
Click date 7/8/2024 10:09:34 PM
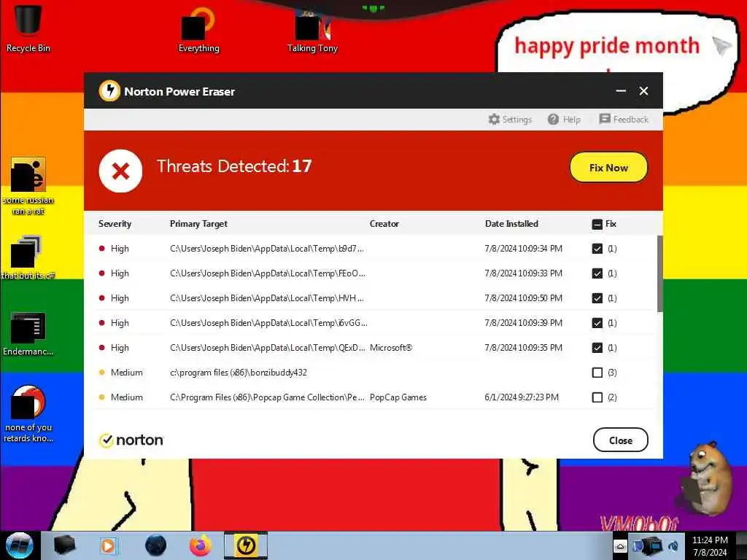click(x=523, y=249)
